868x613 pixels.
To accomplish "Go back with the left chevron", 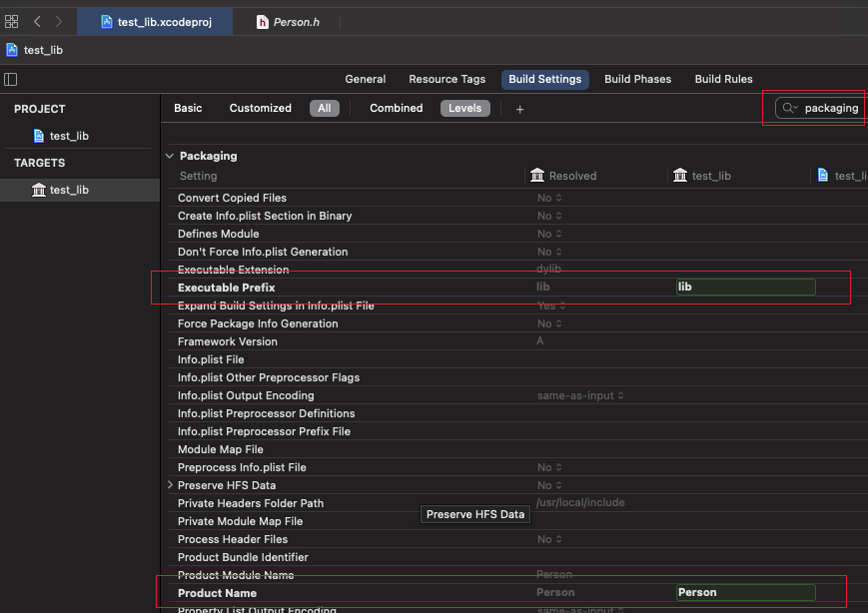I will (x=37, y=21).
